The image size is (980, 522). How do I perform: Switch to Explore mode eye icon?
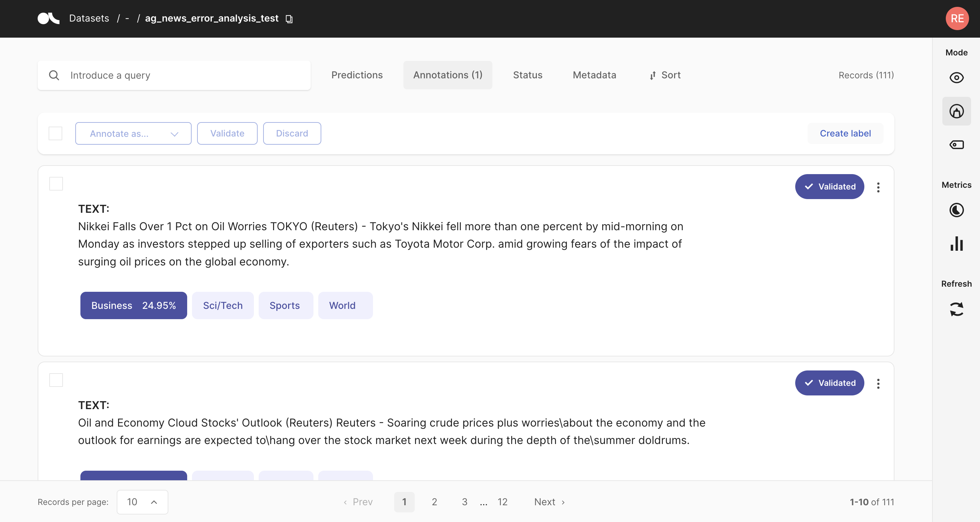tap(956, 78)
